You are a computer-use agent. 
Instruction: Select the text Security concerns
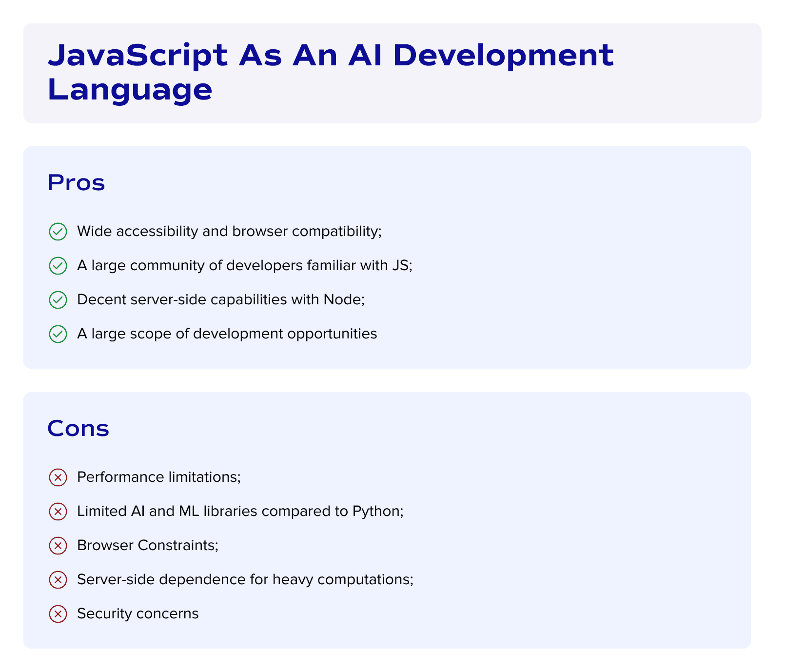click(138, 613)
